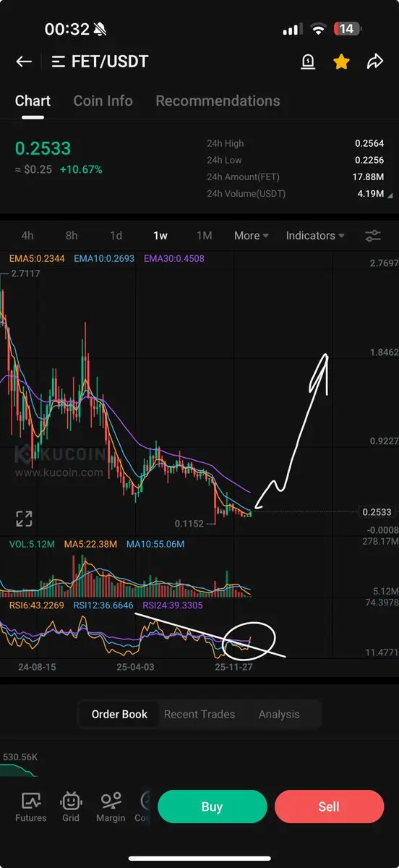Screen dimensions: 399x868
Task: Open the Futures icon in bottom bar
Action: click(30, 807)
